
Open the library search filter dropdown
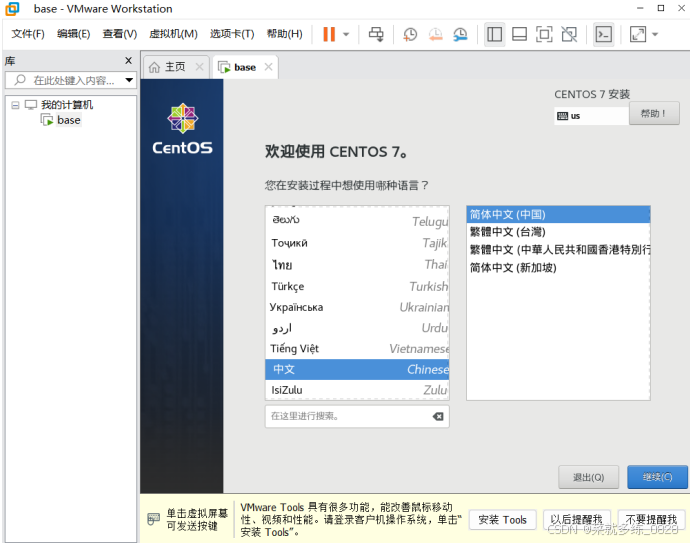tap(129, 80)
